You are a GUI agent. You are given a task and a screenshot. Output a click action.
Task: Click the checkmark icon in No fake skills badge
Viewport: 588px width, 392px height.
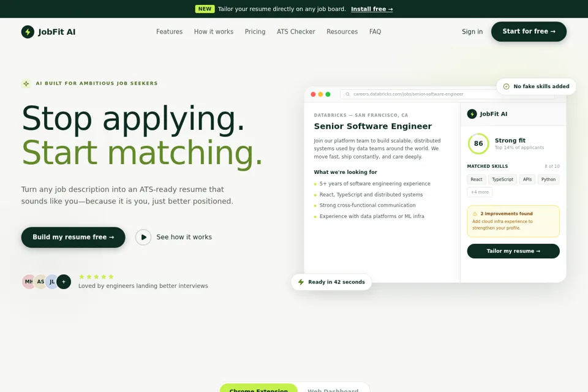coord(507,86)
